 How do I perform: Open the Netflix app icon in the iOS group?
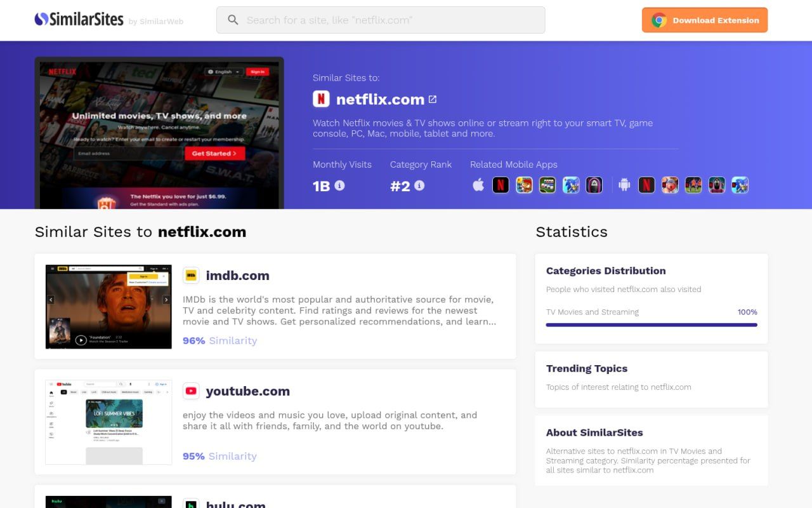pyautogui.click(x=501, y=185)
